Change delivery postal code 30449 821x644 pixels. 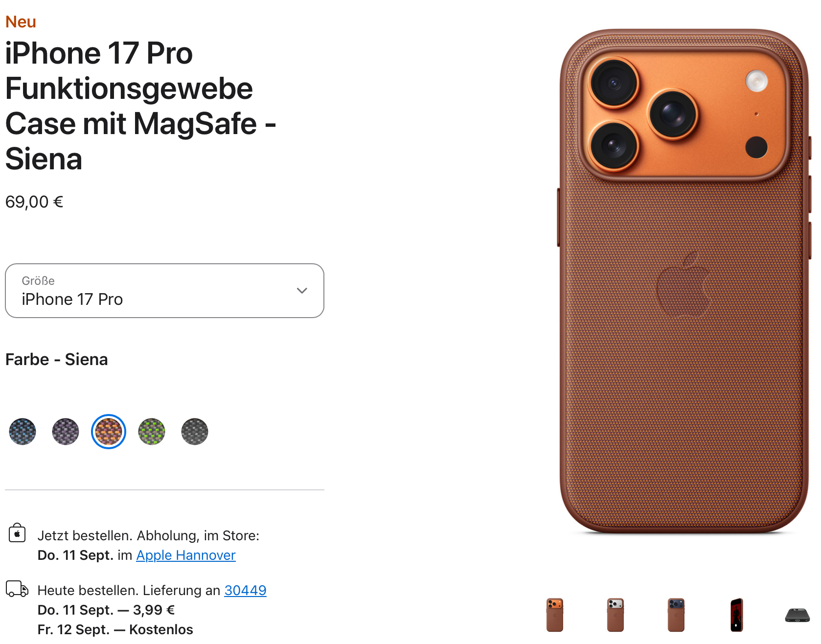point(245,591)
